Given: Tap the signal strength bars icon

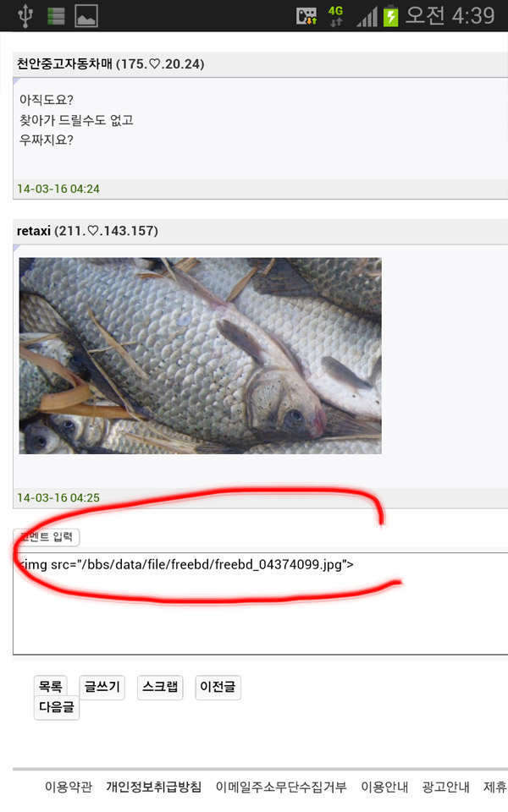Looking at the screenshot, I should point(367,17).
